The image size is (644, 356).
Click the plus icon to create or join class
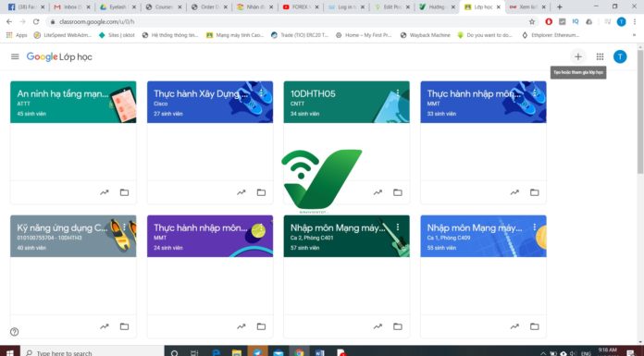[578, 56]
